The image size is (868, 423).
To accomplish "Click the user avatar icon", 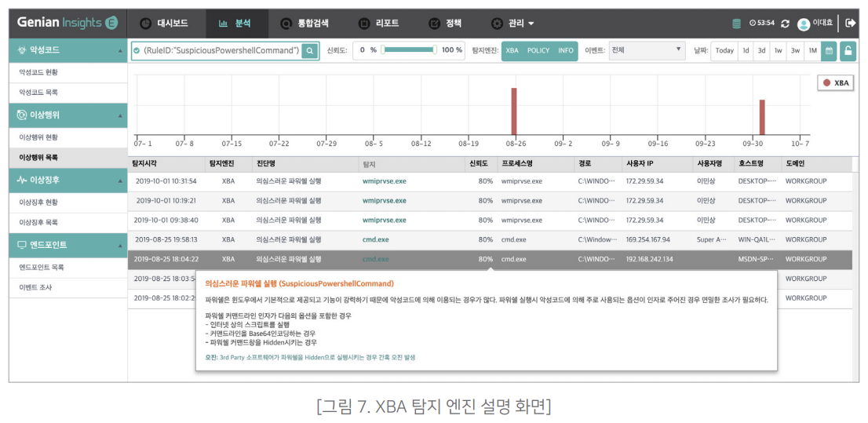I will (803, 24).
